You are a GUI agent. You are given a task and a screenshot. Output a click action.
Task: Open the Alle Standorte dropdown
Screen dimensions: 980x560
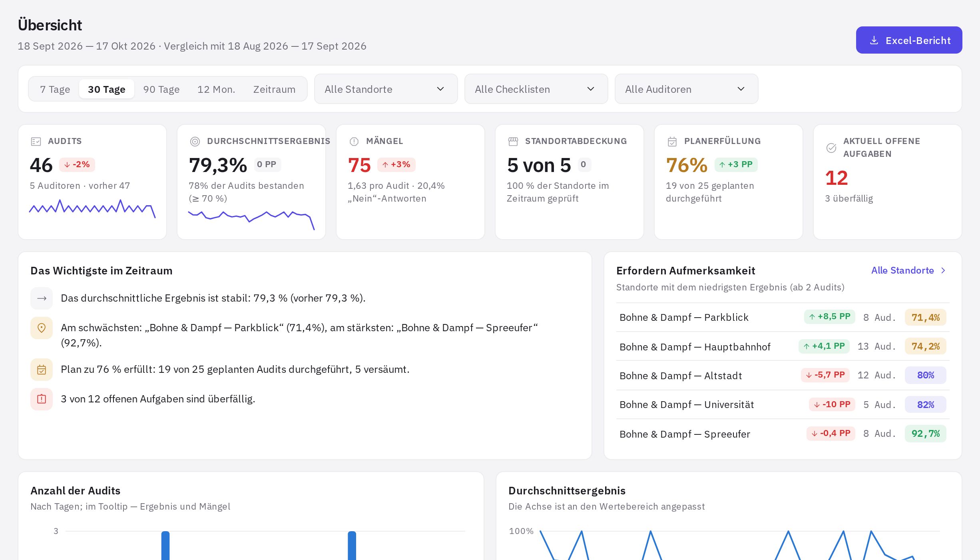386,89
